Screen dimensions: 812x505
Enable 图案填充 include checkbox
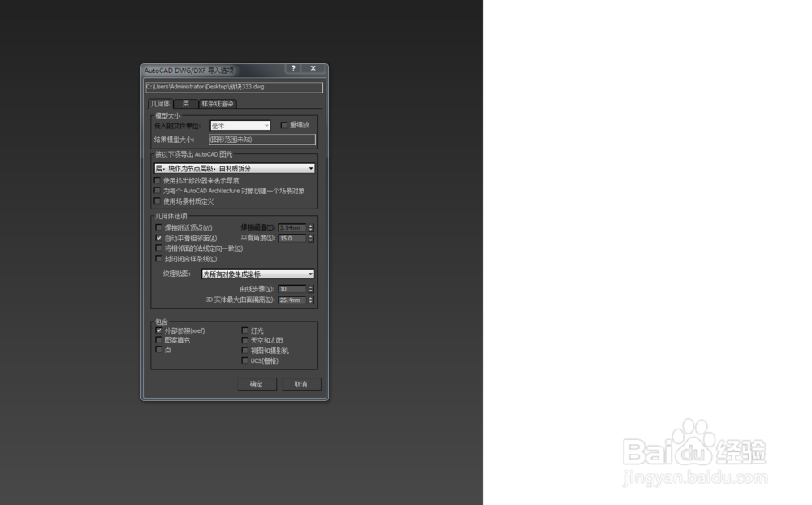pos(158,340)
